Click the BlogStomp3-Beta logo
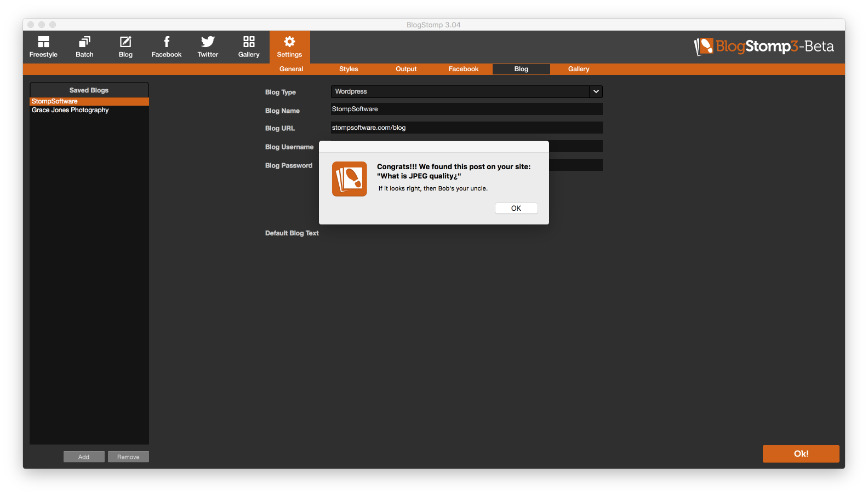Viewport: 868px width, 496px height. tap(764, 47)
